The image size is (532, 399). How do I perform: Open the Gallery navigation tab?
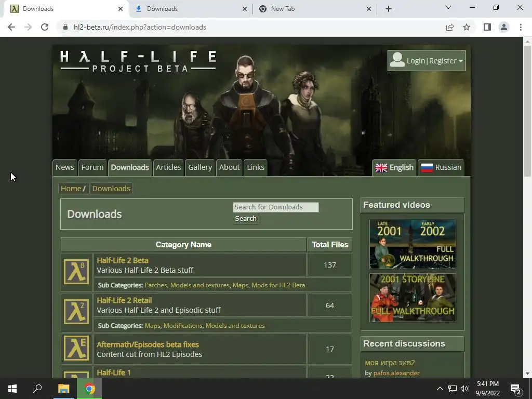(x=200, y=167)
